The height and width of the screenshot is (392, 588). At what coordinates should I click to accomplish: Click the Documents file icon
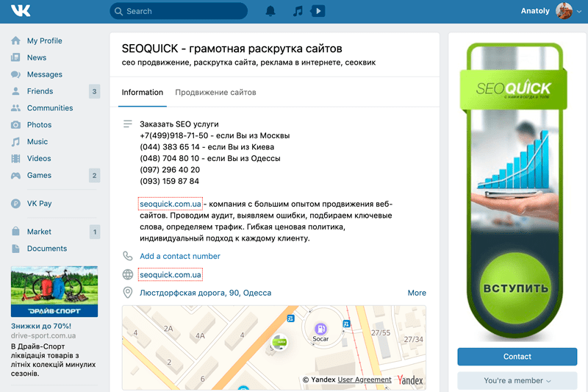pyautogui.click(x=15, y=249)
